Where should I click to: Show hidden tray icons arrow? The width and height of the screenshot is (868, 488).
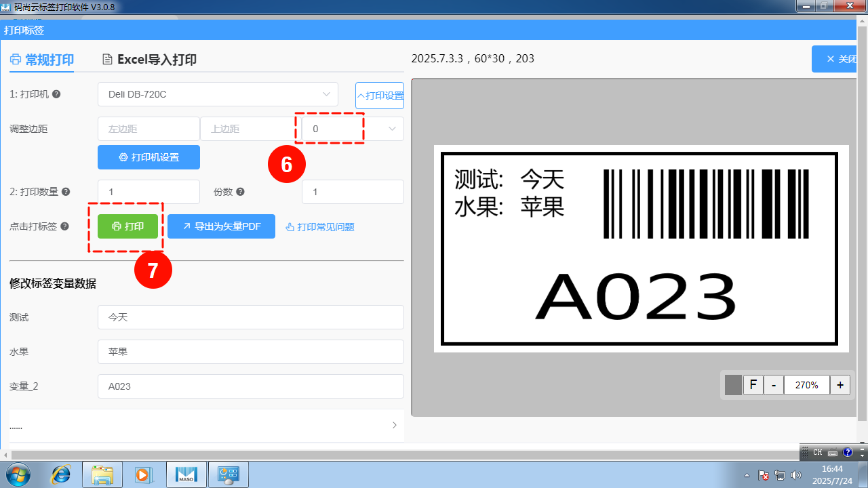[x=747, y=475]
